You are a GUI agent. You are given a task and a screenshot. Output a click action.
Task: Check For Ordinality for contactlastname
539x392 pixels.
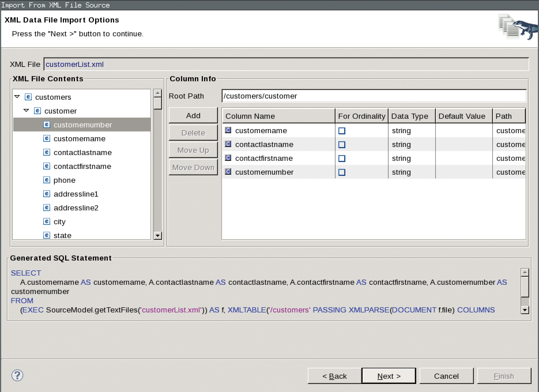342,144
